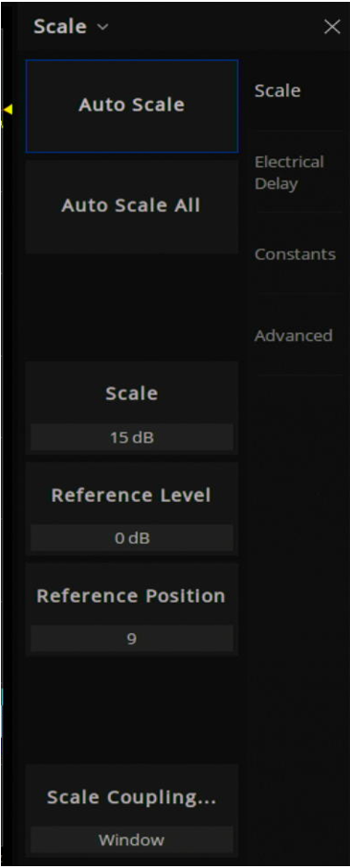Click the Scale softkey label above 15 dB
350x868 pixels.
tap(131, 393)
